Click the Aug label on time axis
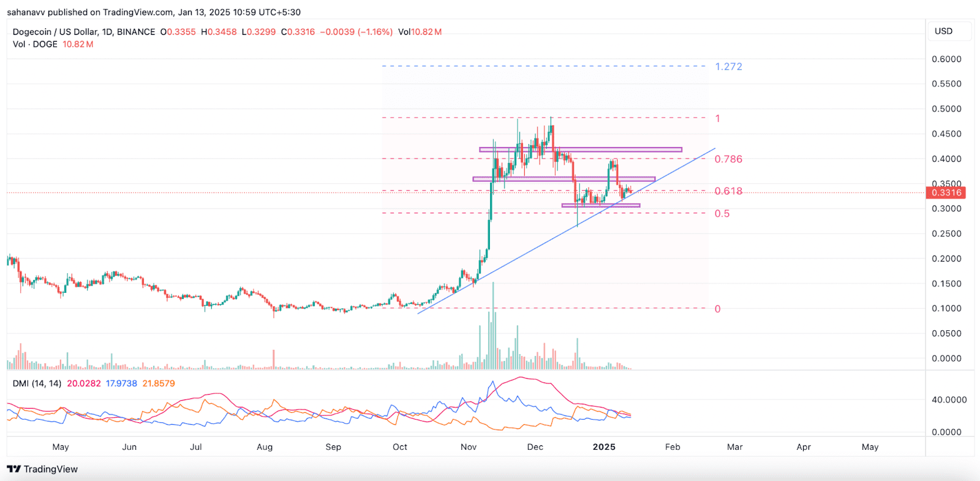 pos(265,447)
